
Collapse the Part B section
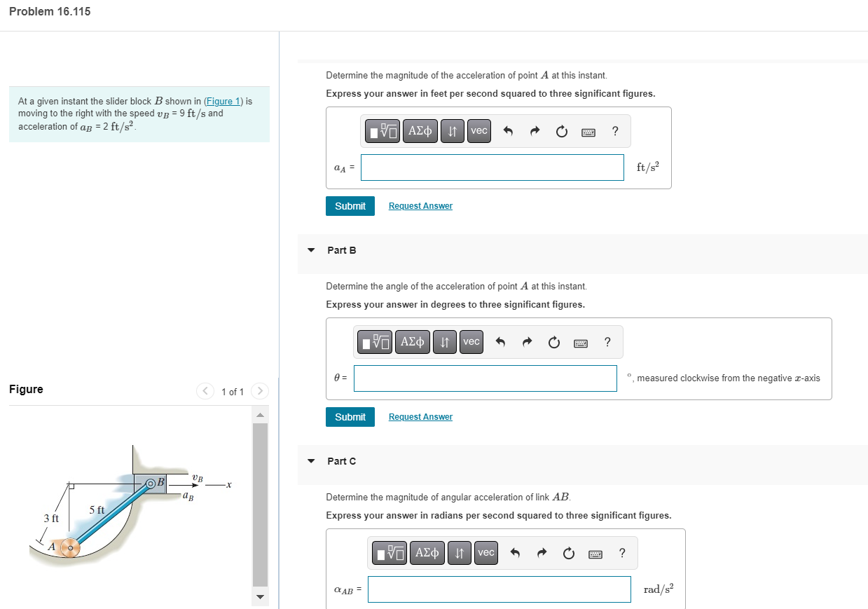[311, 250]
